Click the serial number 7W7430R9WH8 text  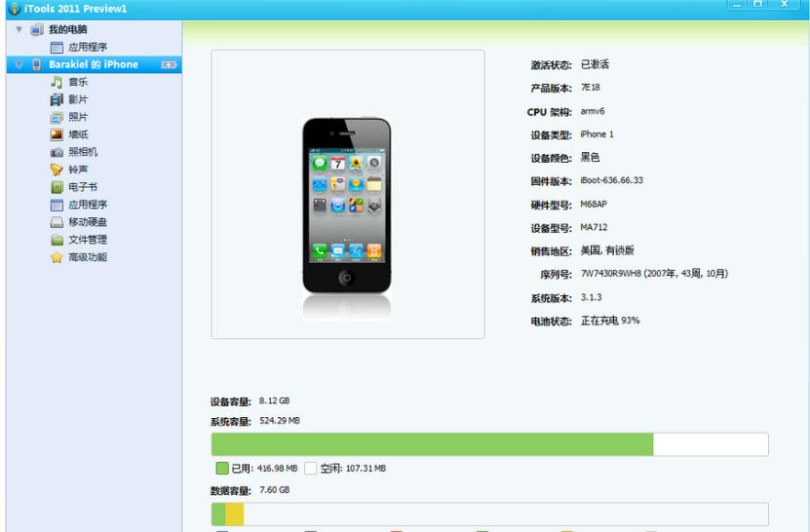point(610,274)
